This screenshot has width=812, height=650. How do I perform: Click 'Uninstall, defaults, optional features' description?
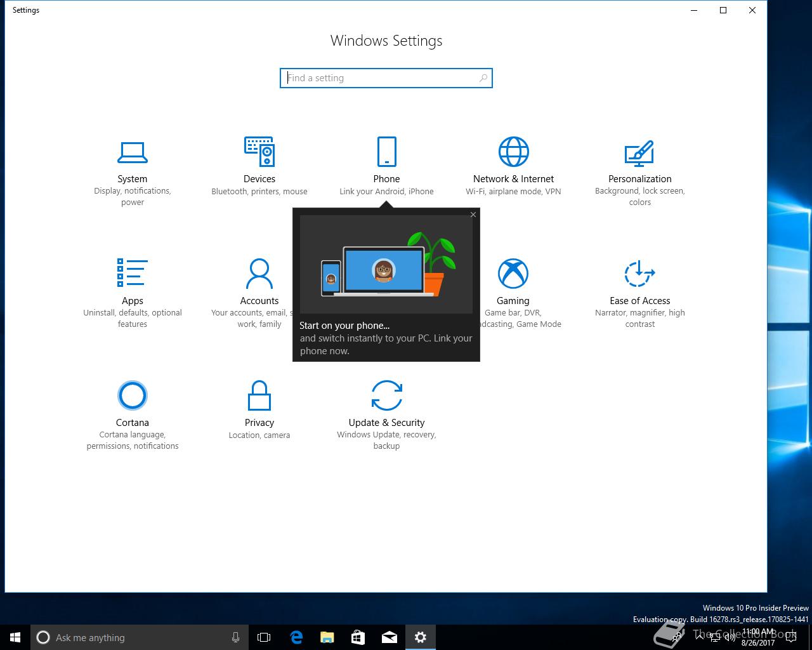pos(133,319)
